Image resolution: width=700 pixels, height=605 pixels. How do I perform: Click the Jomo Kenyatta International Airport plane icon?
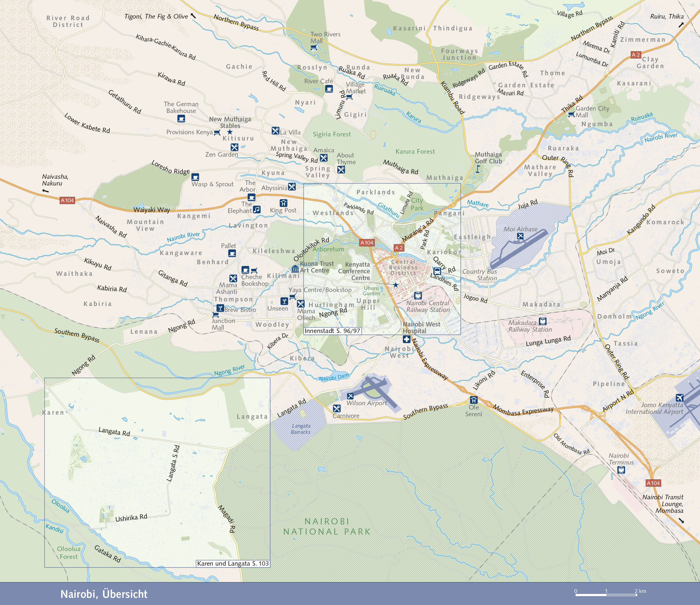coord(680,397)
